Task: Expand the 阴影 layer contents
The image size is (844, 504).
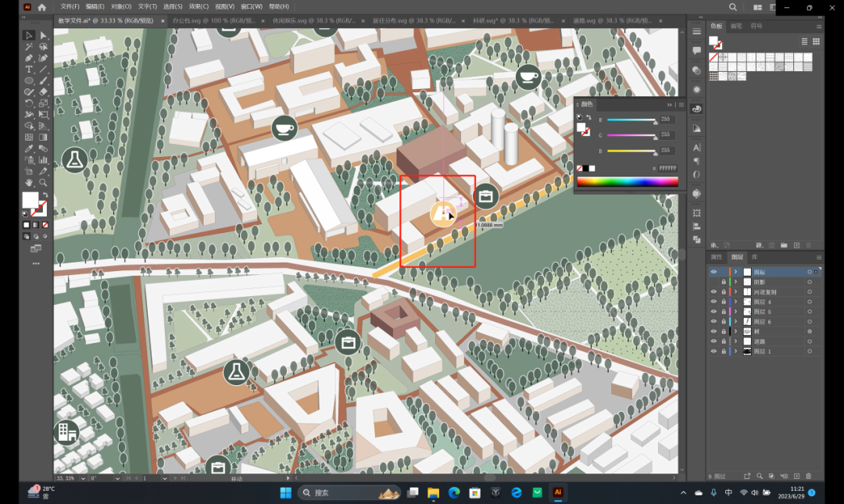Action: tap(736, 281)
